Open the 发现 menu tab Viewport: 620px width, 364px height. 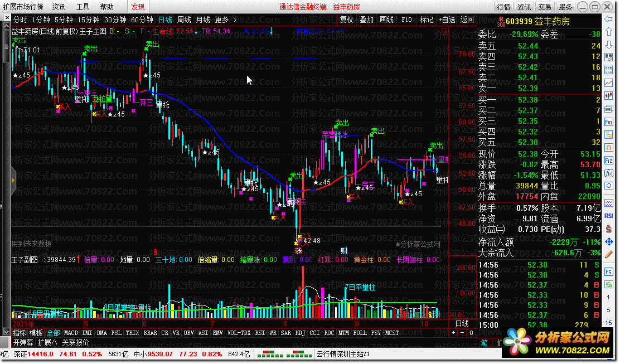(138, 7)
